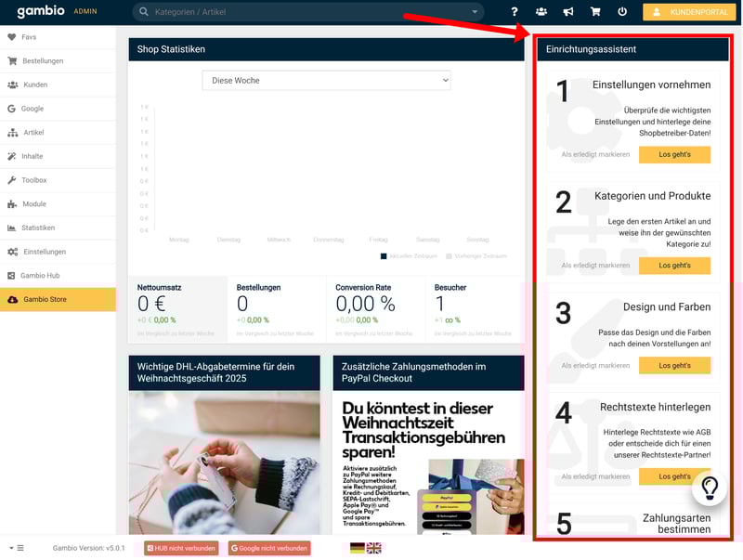
Task: Switch language using the German flag
Action: click(357, 548)
